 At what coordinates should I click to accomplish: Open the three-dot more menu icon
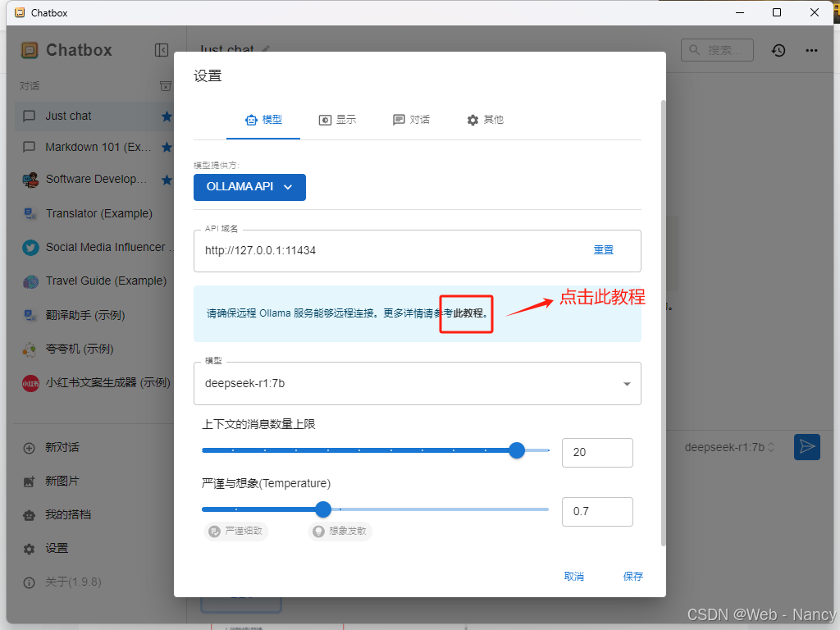tap(811, 50)
